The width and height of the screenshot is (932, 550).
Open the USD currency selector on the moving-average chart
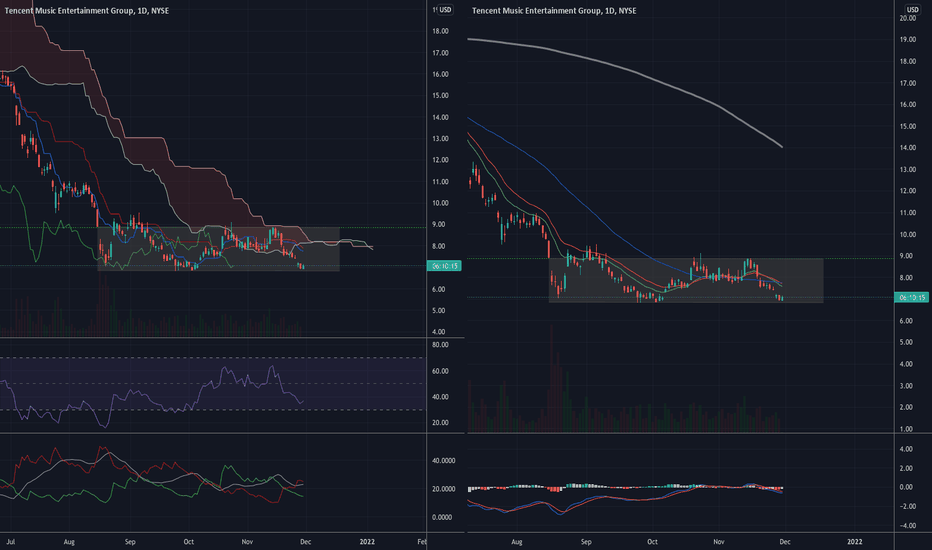tap(912, 10)
